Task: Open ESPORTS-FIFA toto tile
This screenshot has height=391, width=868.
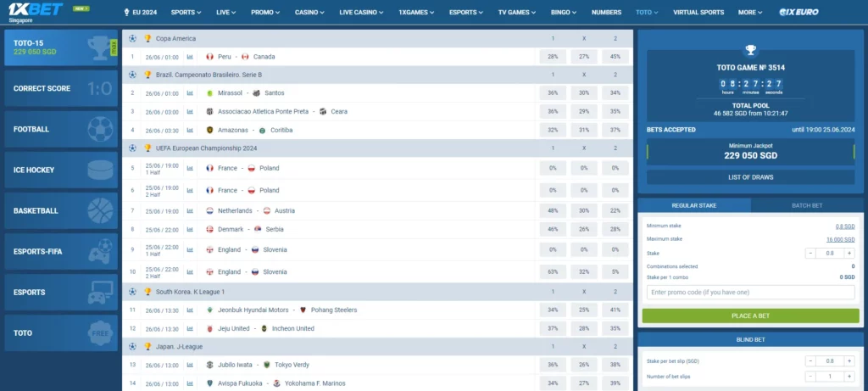Action: [61, 251]
